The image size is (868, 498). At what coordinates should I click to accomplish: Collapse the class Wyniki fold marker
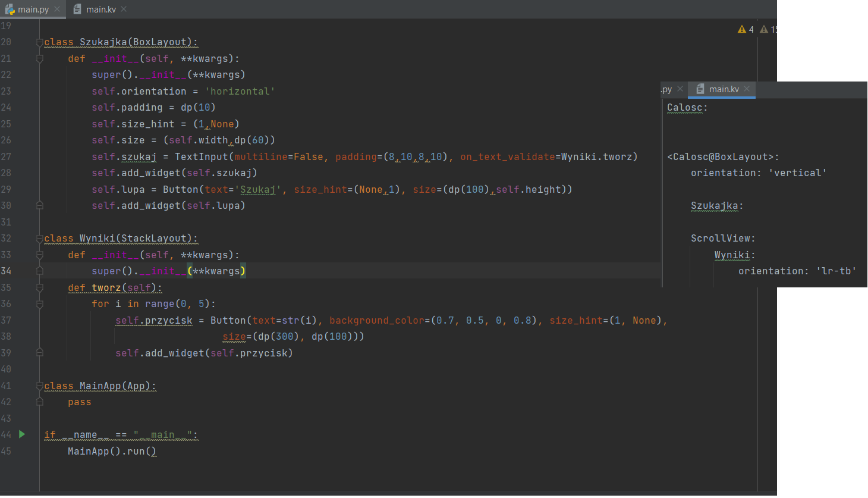tap(40, 239)
